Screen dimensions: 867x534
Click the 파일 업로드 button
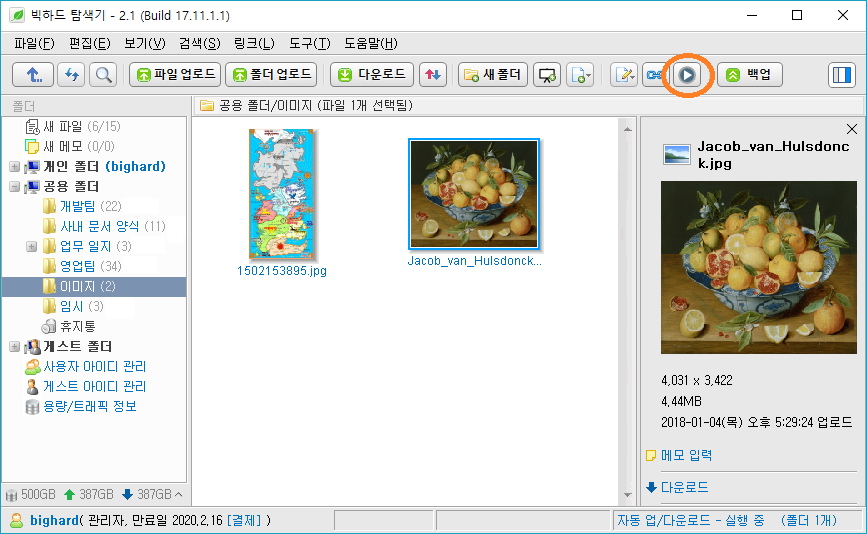[175, 75]
